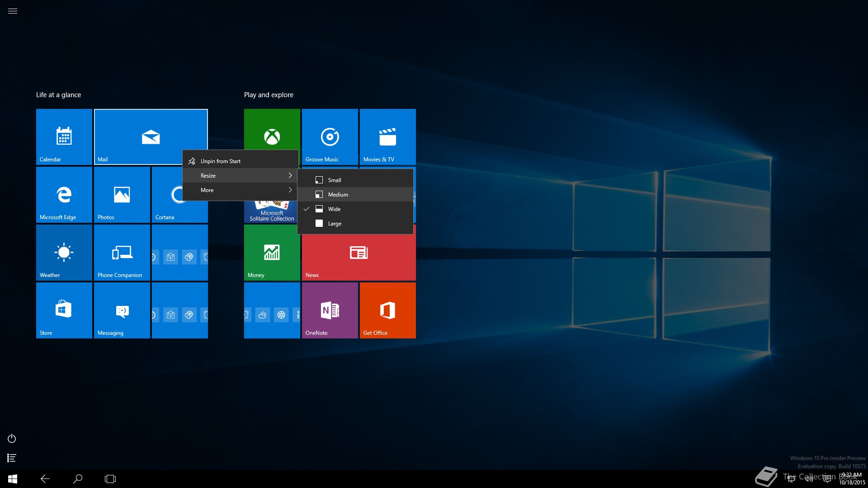The height and width of the screenshot is (488, 868).
Task: Choose Small tile size
Action: [x=355, y=180]
